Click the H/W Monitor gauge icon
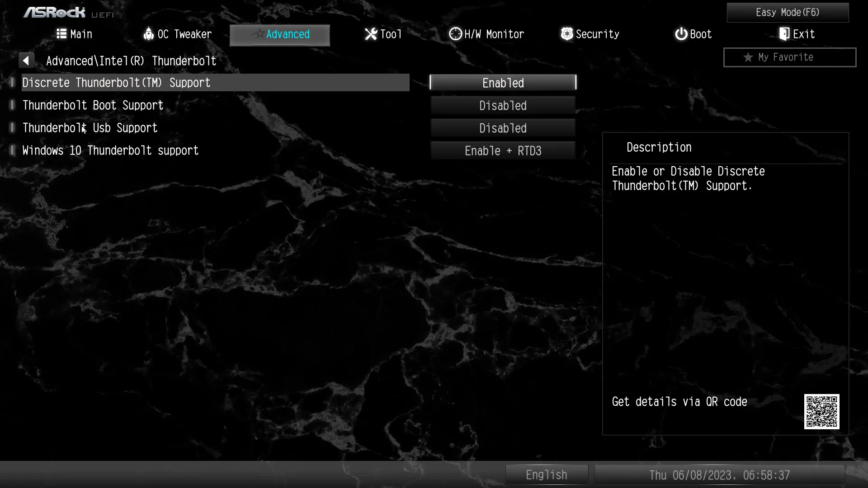Image resolution: width=868 pixels, height=488 pixels. pos(455,34)
